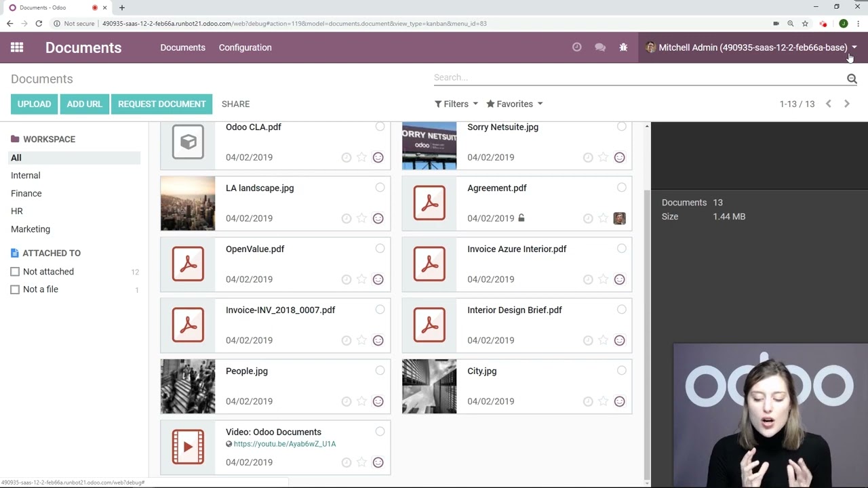The height and width of the screenshot is (488, 868).
Task: Open the Configuration menu
Action: click(245, 47)
